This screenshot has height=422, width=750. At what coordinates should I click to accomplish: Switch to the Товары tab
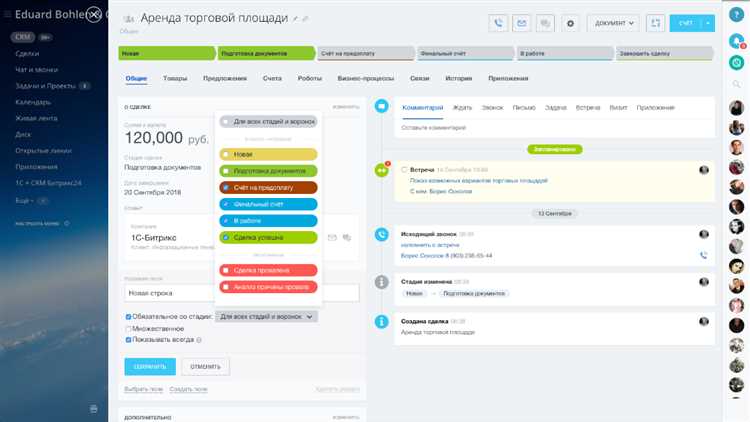coord(175,78)
